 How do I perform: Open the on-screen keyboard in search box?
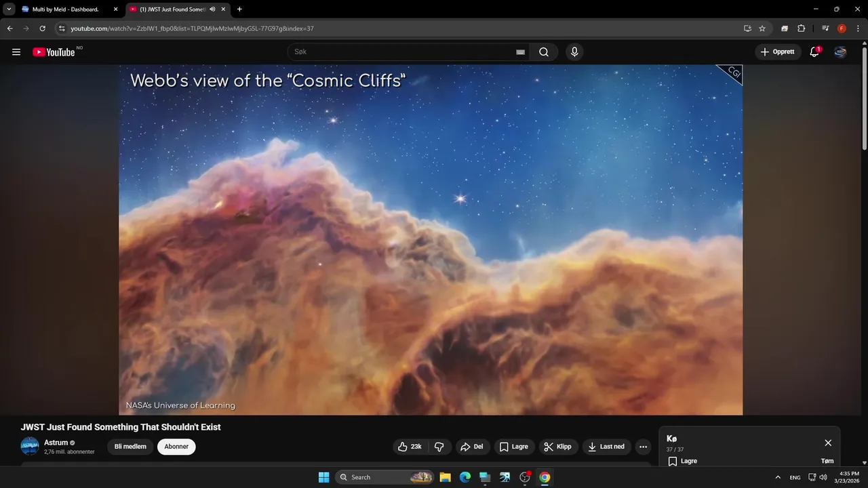(520, 52)
